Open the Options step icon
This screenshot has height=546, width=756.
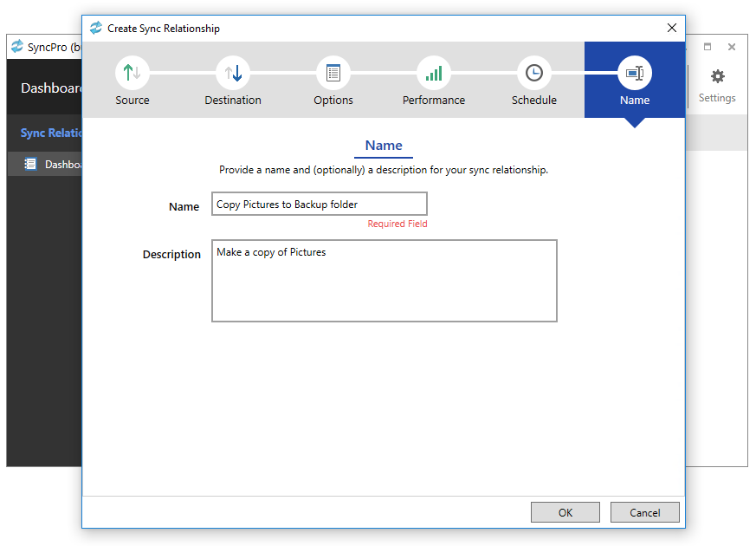pyautogui.click(x=333, y=74)
